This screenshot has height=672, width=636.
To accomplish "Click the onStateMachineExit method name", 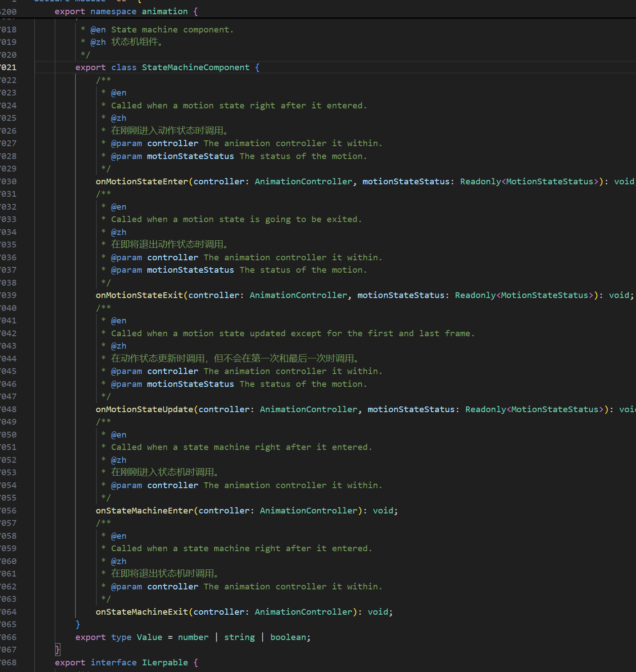I will click(142, 612).
